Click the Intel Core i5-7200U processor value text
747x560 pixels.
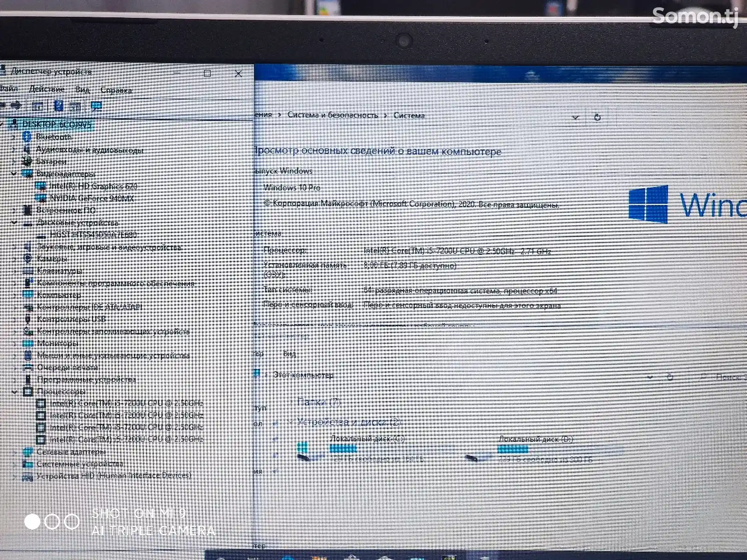coord(458,251)
